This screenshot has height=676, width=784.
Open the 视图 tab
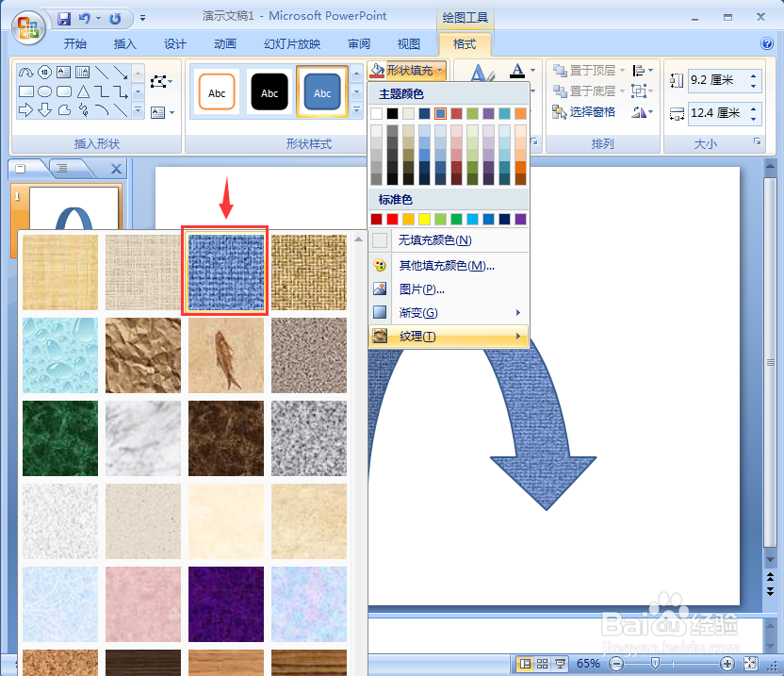(409, 44)
